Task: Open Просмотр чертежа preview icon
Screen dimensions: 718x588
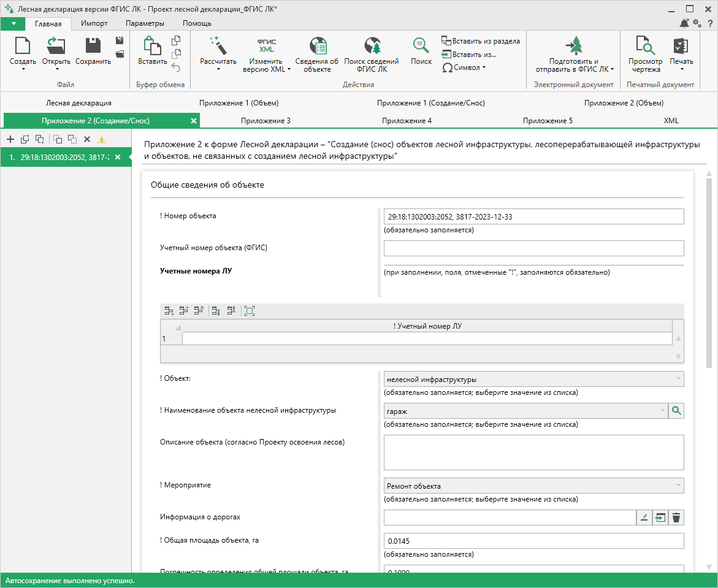Action: coord(645,45)
